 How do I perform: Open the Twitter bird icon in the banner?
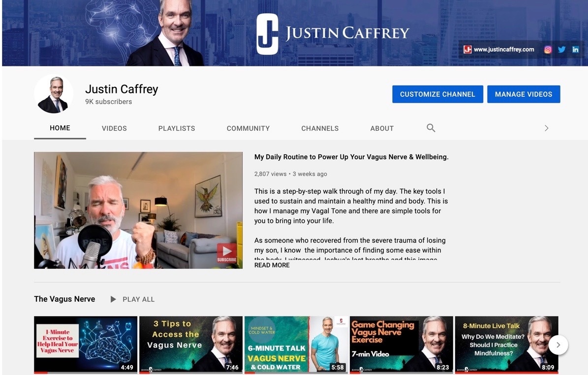coord(561,50)
